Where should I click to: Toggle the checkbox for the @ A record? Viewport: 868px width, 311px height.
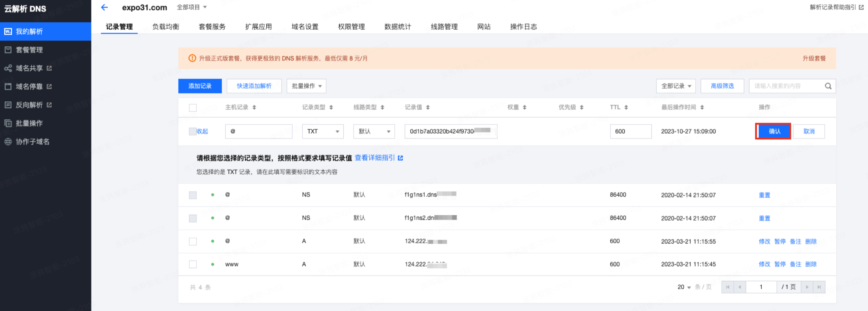coord(193,242)
